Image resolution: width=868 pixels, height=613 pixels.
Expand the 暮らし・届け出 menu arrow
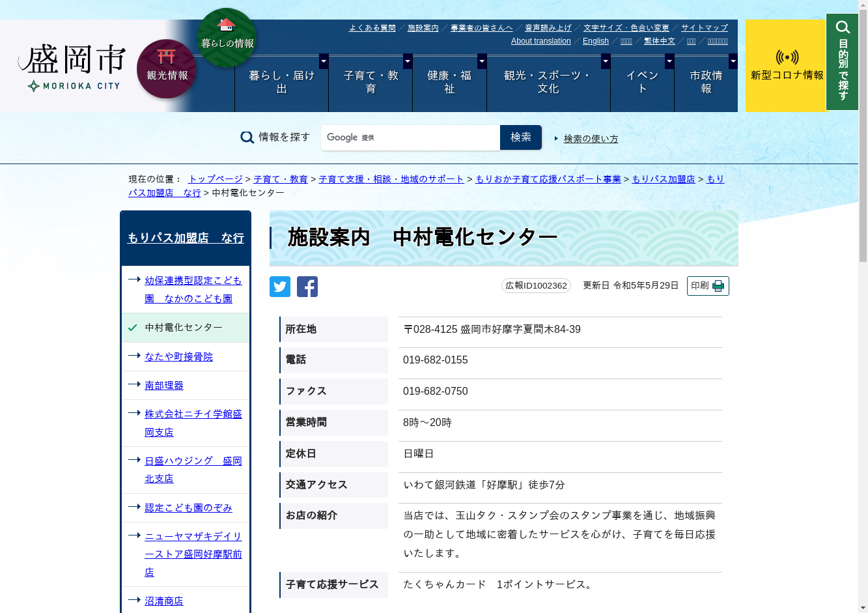coord(324,61)
